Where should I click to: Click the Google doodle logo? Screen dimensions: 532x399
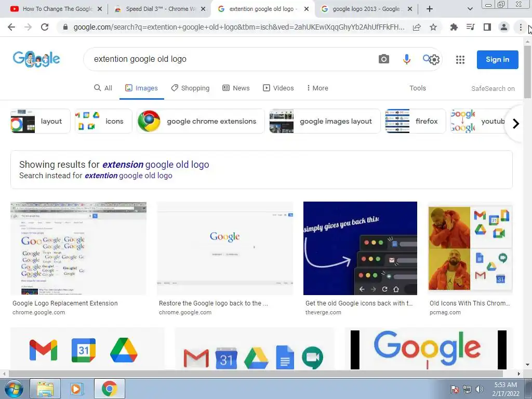36,59
